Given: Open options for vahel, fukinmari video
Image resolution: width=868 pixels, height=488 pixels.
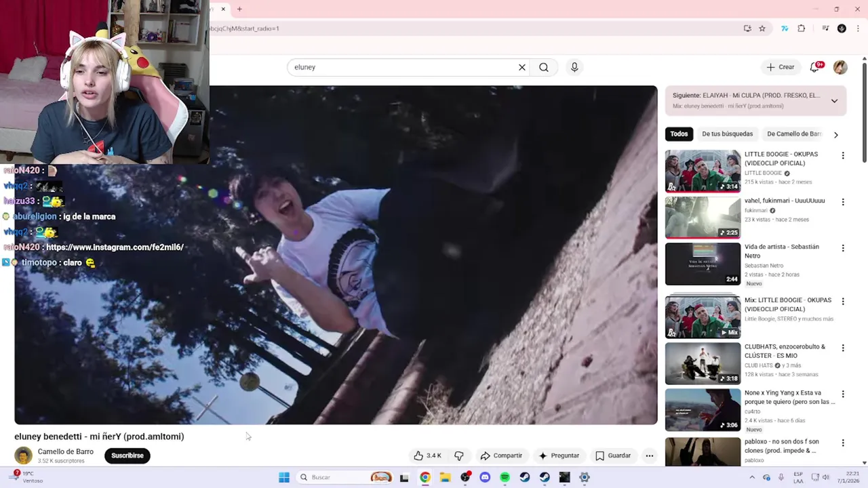Looking at the screenshot, I should pos(843,202).
